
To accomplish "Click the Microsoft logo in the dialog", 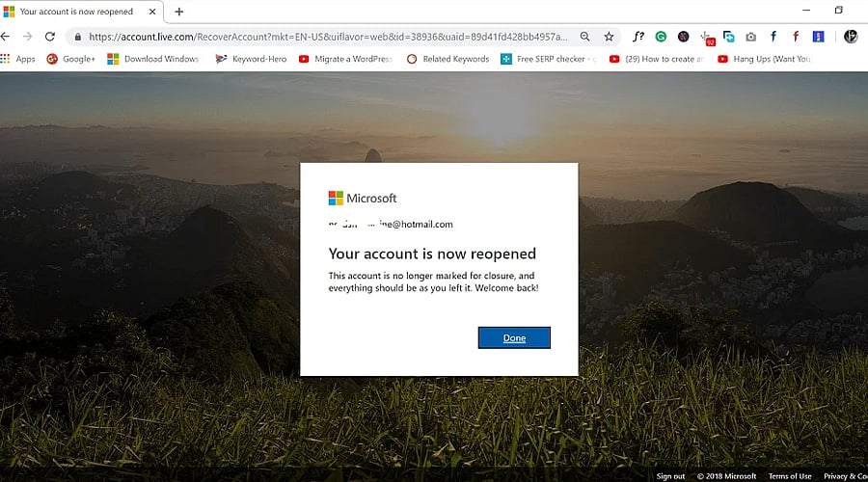I will tap(363, 199).
